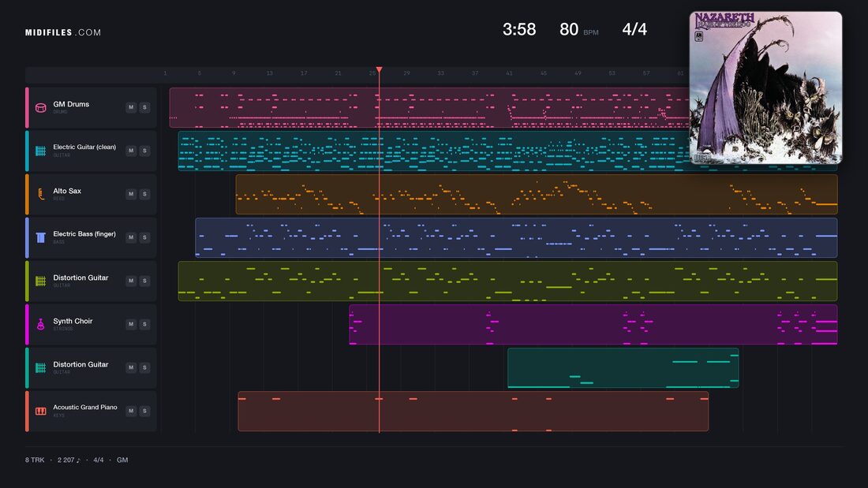The height and width of the screenshot is (488, 868).
Task: Solo the Synth Choir track
Action: (x=144, y=324)
